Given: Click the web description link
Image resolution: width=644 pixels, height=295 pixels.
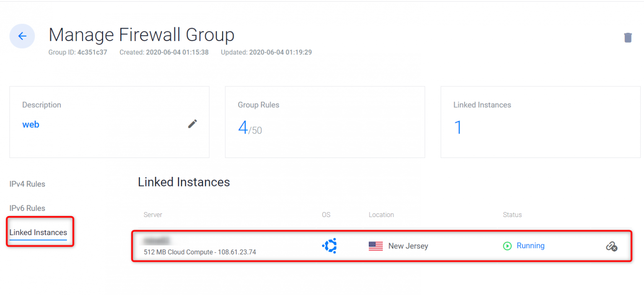Looking at the screenshot, I should [30, 124].
